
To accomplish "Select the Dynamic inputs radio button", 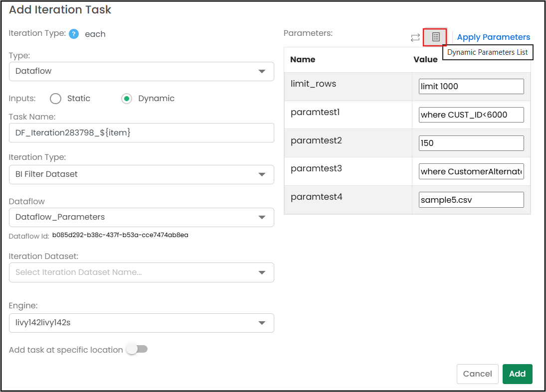I will point(127,99).
